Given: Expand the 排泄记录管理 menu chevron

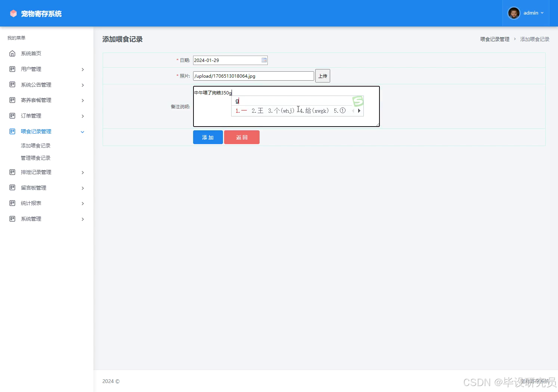Looking at the screenshot, I should click(x=83, y=172).
